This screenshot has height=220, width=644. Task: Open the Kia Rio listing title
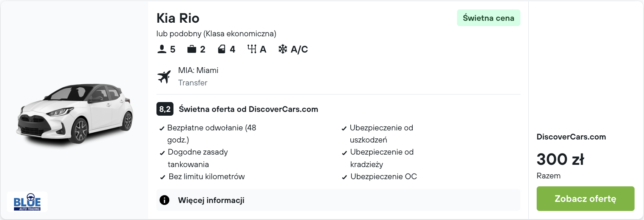pos(178,18)
